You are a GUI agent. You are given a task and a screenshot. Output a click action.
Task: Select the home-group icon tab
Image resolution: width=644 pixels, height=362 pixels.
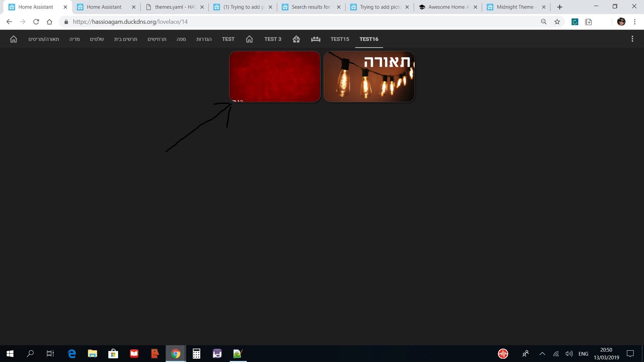[x=296, y=39]
